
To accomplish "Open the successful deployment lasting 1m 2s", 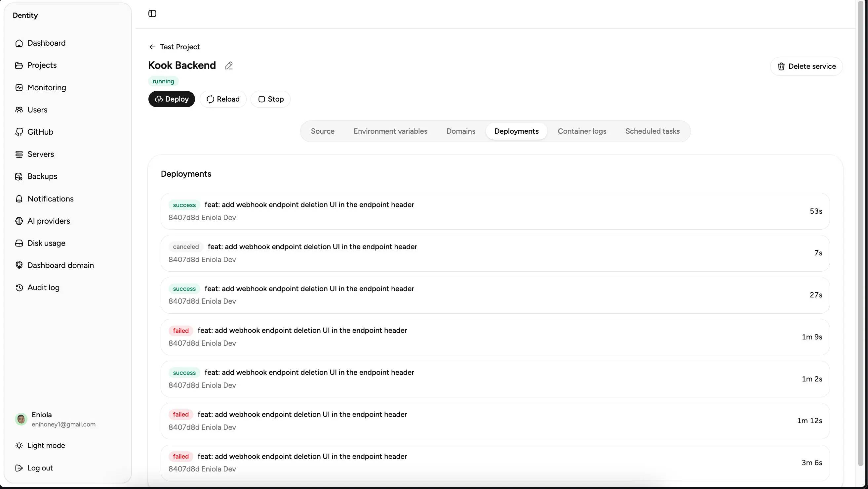I will pos(495,379).
